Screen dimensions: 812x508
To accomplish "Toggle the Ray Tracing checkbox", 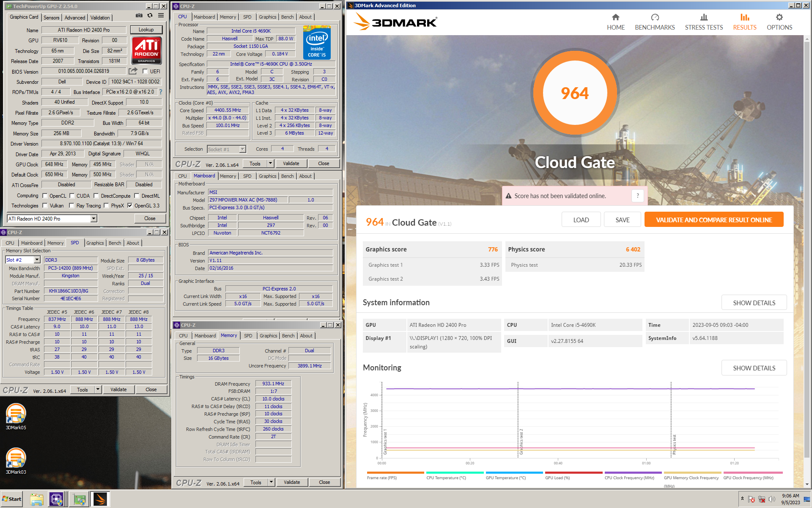I will point(72,205).
